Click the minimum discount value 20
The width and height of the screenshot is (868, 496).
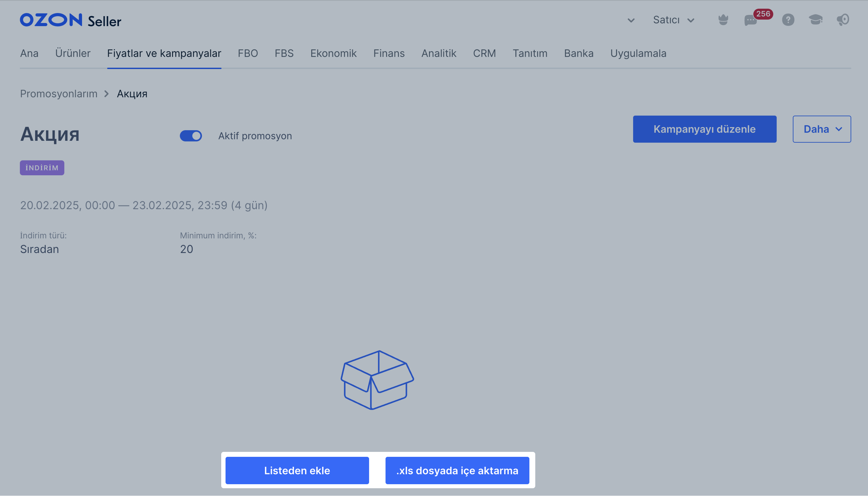186,249
